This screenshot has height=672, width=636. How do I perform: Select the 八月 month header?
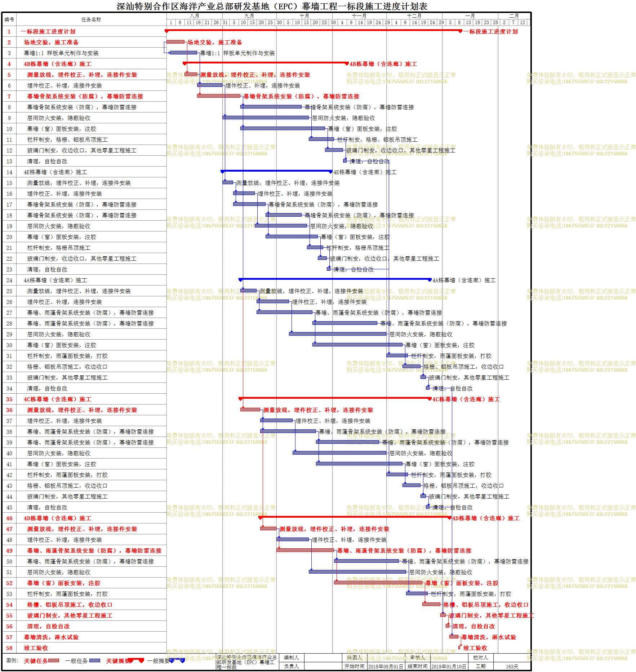[x=195, y=16]
